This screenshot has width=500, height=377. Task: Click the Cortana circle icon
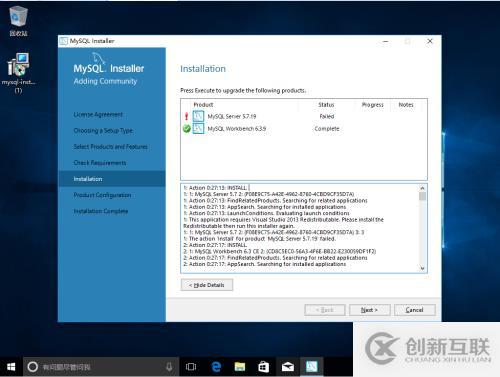click(x=32, y=367)
